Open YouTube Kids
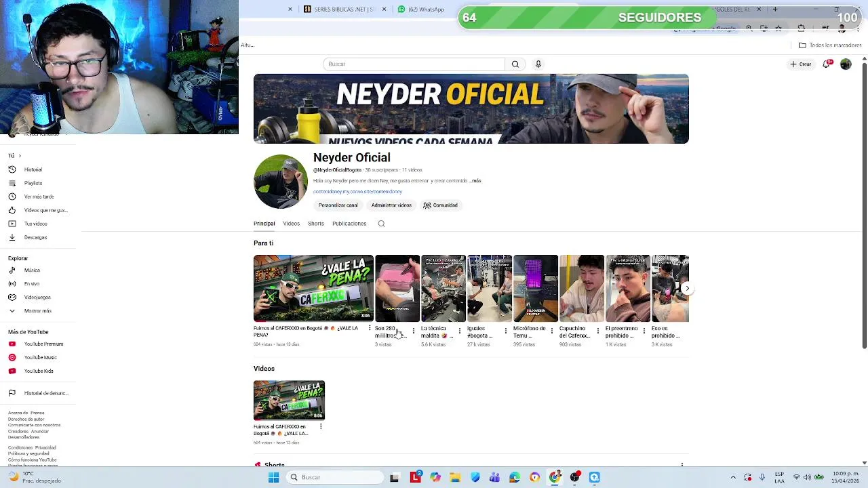This screenshot has width=868, height=488. pos(38,371)
